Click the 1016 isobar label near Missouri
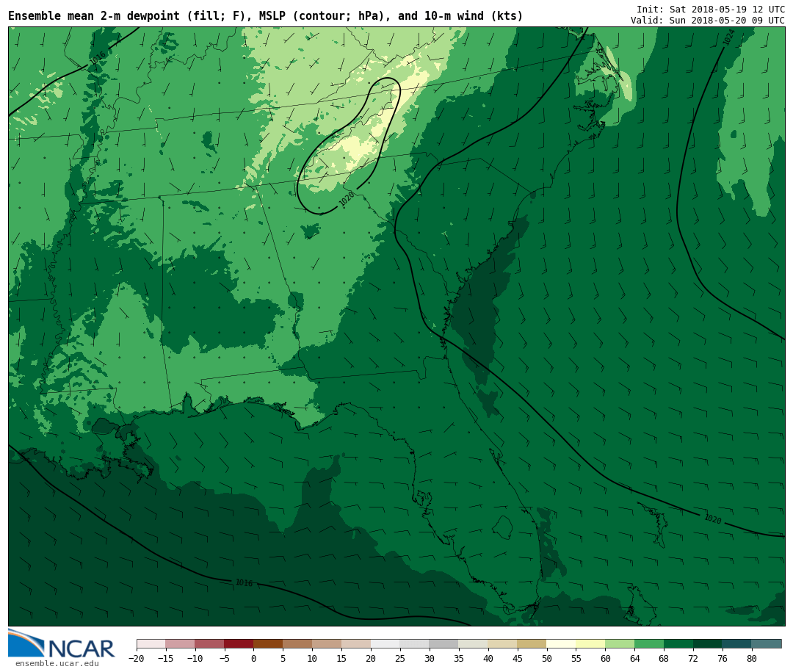The height and width of the screenshot is (672, 793). point(98,58)
